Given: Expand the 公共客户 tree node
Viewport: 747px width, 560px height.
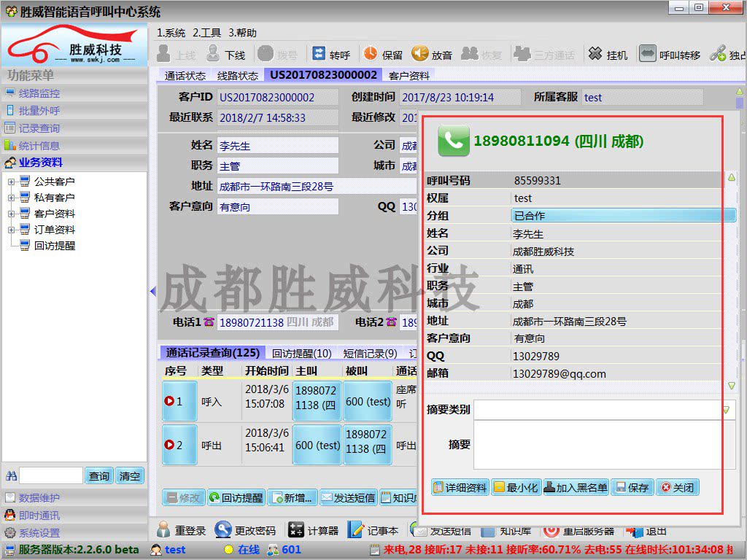Looking at the screenshot, I should coord(11,182).
